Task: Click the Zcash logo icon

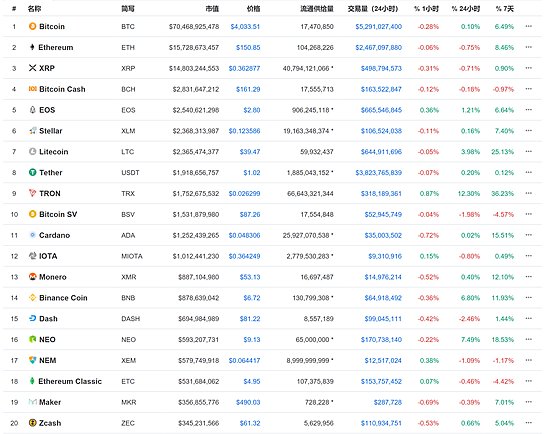Action: (32, 423)
